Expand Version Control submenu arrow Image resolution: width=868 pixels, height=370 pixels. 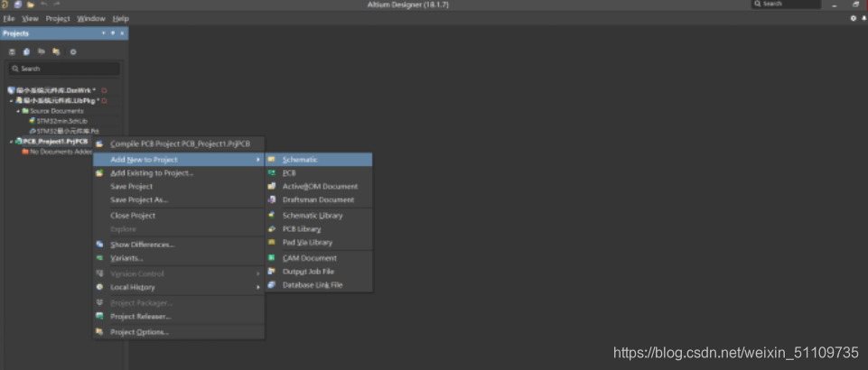pos(258,273)
